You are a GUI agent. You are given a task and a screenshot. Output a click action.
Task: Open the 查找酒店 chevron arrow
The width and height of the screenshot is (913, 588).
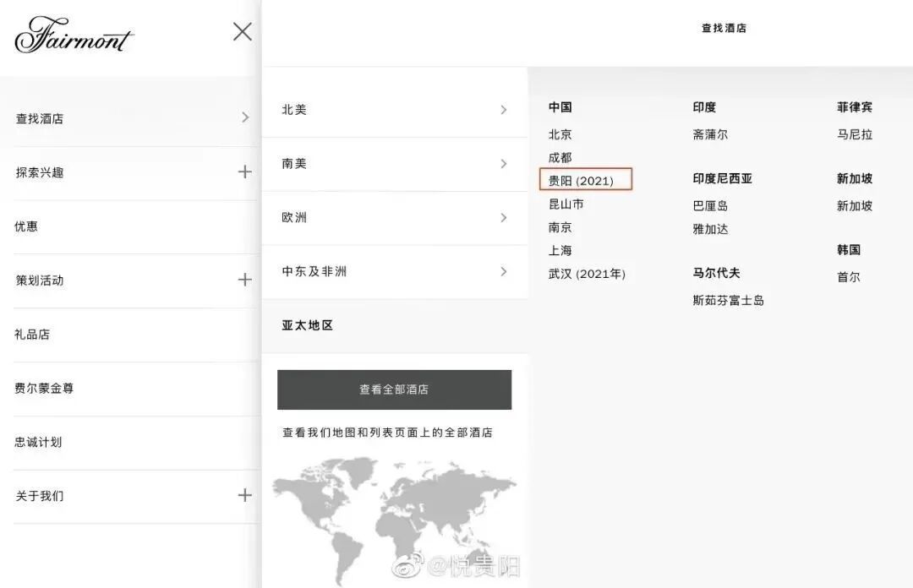(245, 117)
